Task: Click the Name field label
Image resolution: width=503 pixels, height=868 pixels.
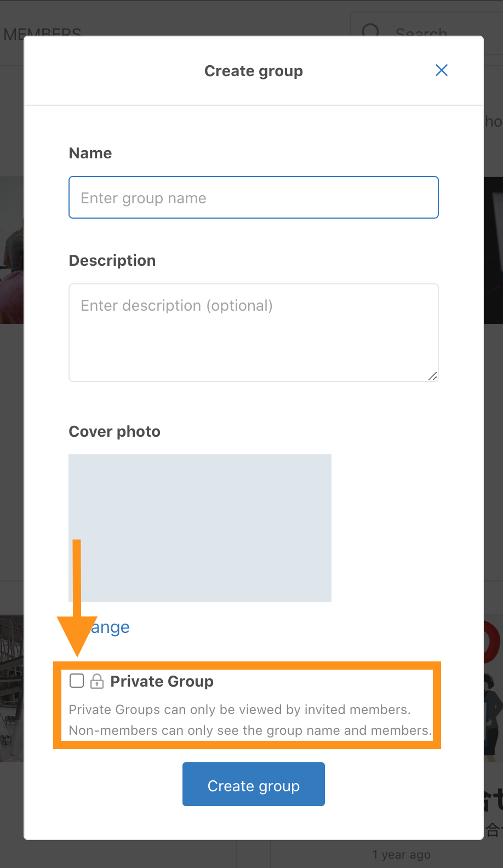Action: coord(90,153)
